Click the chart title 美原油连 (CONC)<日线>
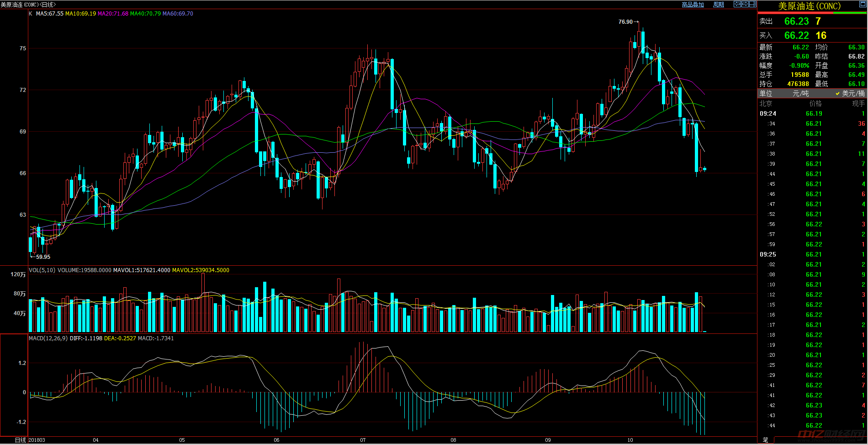The width and height of the screenshot is (868, 445). [x=28, y=5]
